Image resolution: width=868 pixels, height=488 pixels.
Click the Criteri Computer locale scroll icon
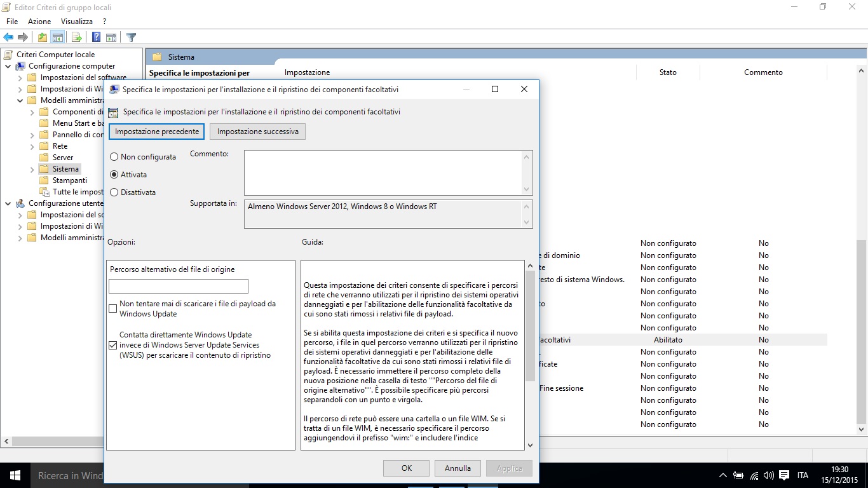click(9, 55)
